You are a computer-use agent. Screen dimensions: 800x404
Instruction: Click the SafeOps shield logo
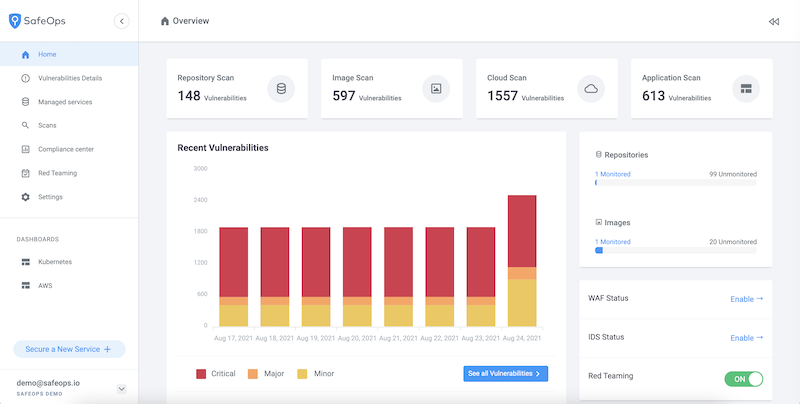point(14,20)
